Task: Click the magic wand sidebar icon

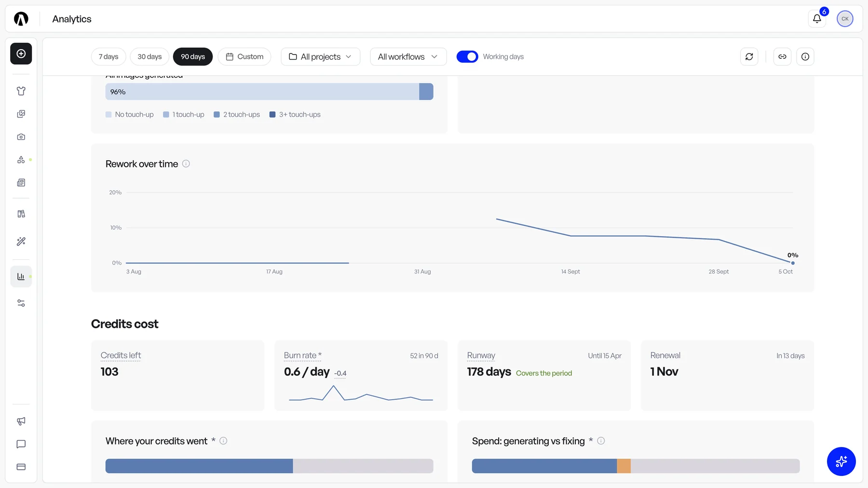Action: 21,241
